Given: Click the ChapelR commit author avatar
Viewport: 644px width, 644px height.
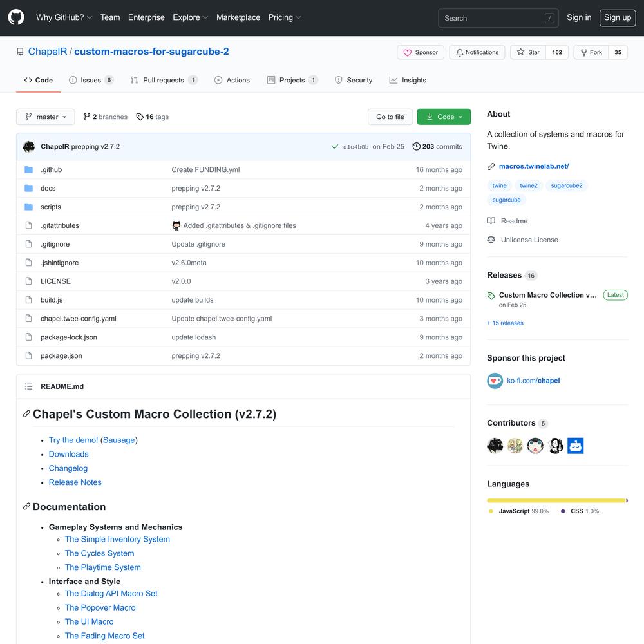Looking at the screenshot, I should [x=28, y=147].
